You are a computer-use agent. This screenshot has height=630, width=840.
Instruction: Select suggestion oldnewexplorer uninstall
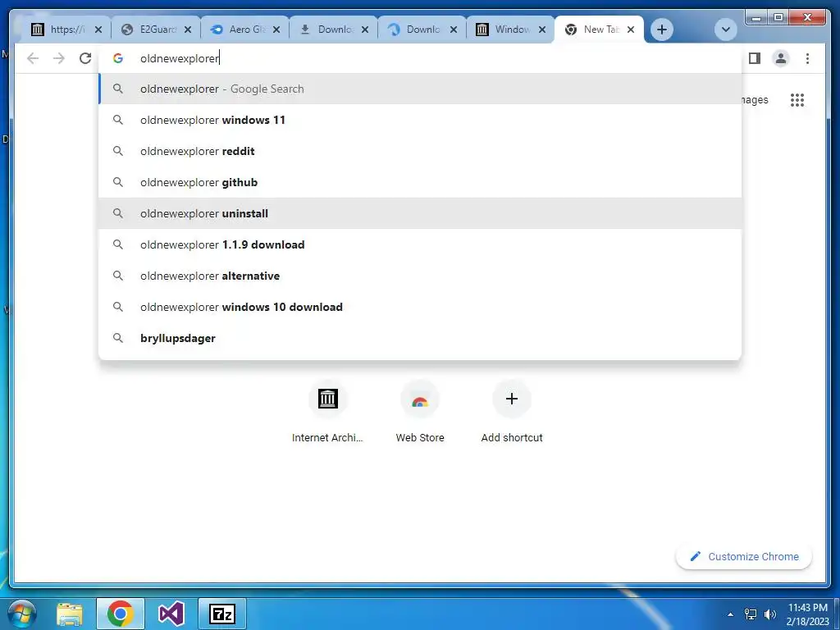421,213
